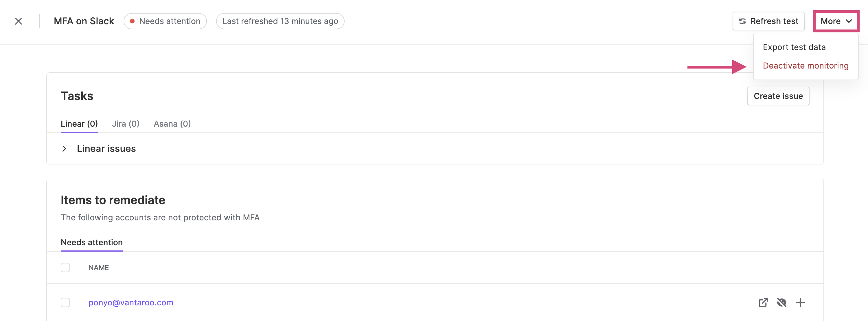Click the refresh arrows icon

(x=742, y=21)
